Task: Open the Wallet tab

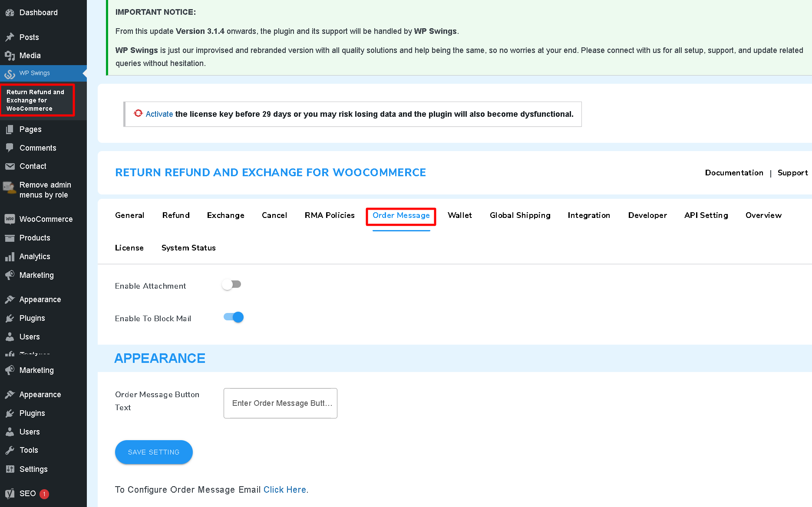Action: coord(460,215)
